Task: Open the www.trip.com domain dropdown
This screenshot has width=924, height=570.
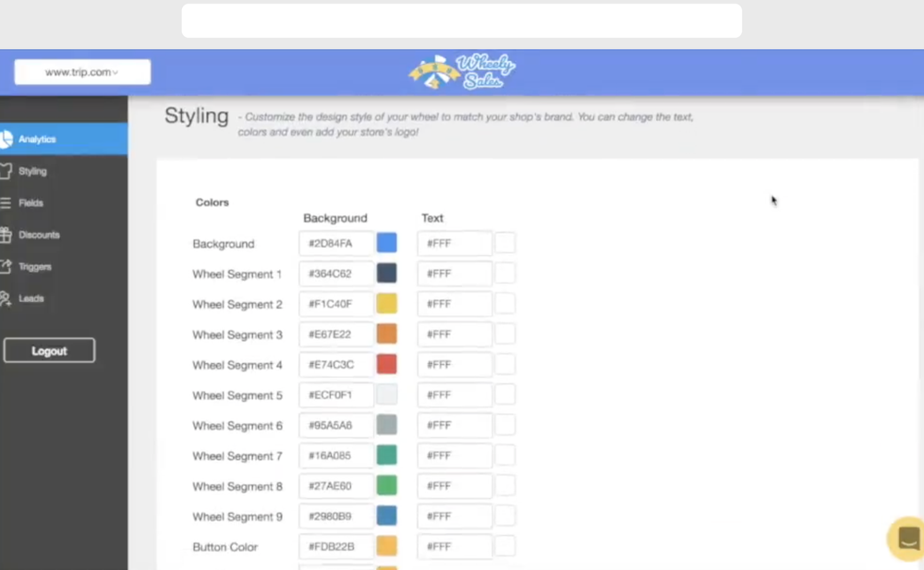Action: pyautogui.click(x=81, y=71)
